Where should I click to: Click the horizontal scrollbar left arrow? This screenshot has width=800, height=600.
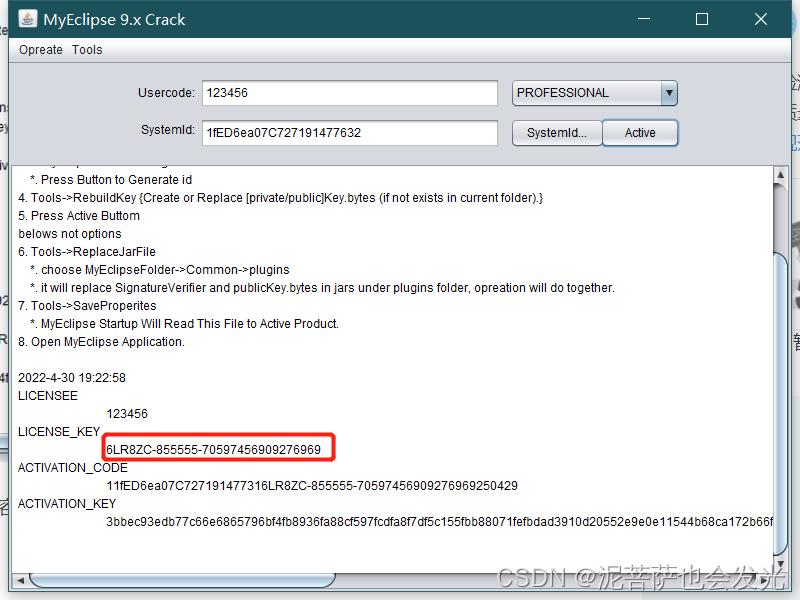(20, 580)
